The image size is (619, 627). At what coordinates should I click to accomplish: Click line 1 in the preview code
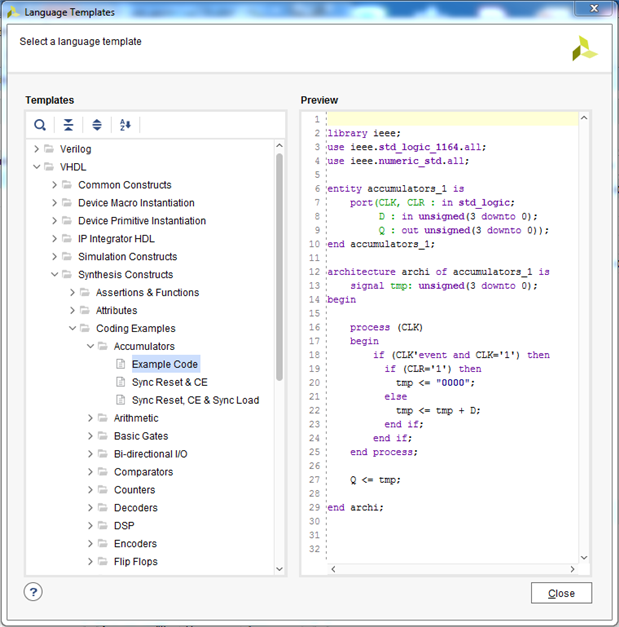pyautogui.click(x=450, y=119)
